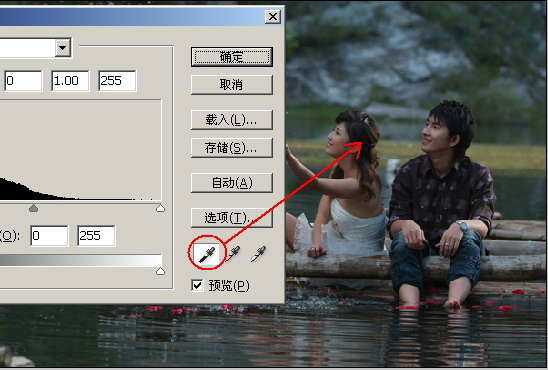Image resolution: width=548 pixels, height=370 pixels.
Task: Select the white point eyedropper
Action: (x=258, y=254)
